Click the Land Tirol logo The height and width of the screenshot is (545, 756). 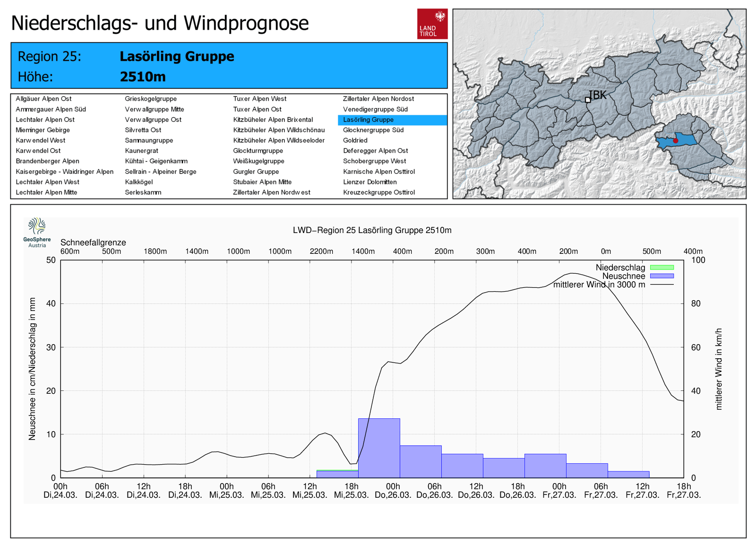click(432, 24)
